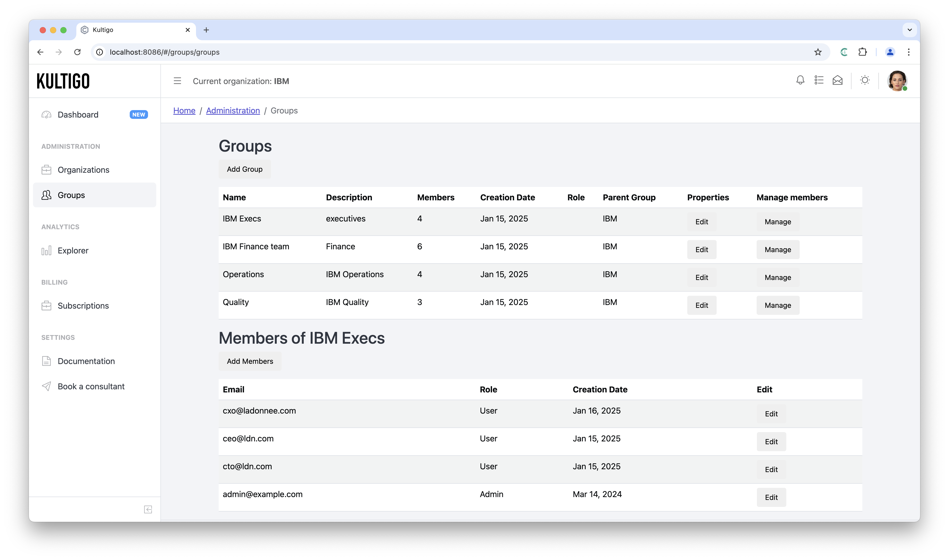Viewport: 949px width, 560px height.
Task: Open Chrome three-dot menu
Action: [909, 52]
